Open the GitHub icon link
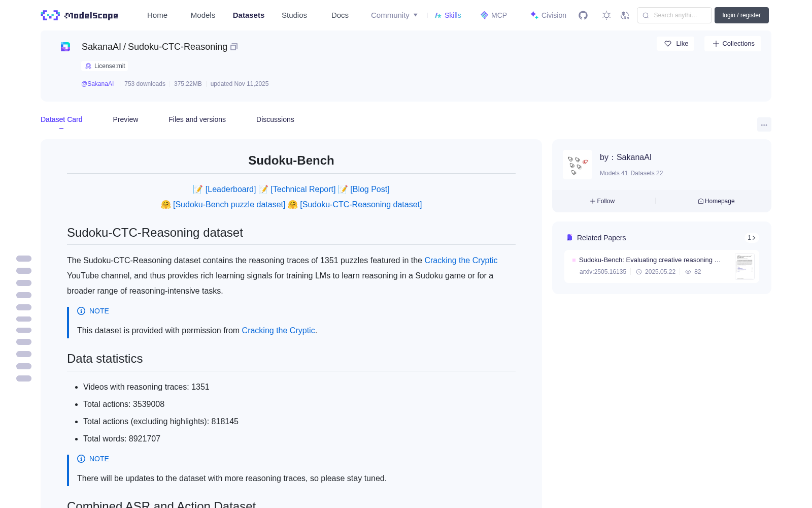 tap(583, 15)
